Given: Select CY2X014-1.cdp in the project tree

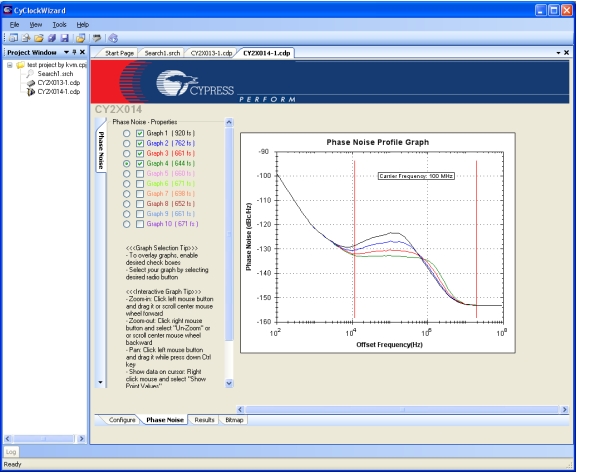Looking at the screenshot, I should (57, 91).
